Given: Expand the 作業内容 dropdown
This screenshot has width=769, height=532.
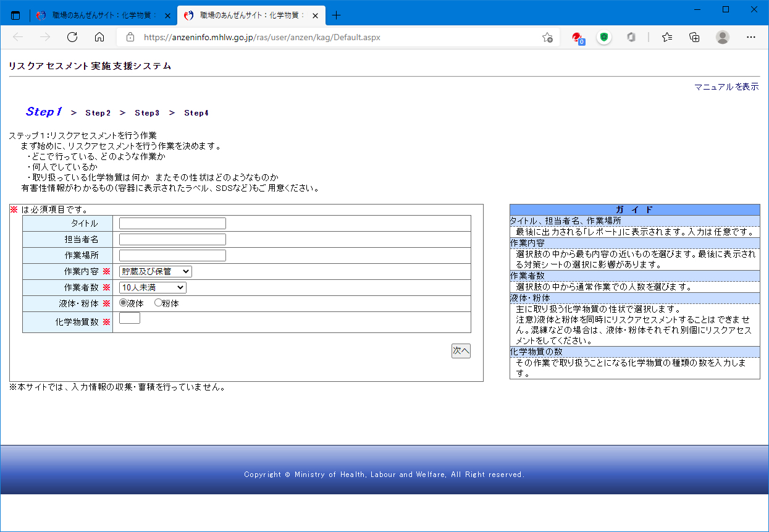Looking at the screenshot, I should (x=156, y=271).
